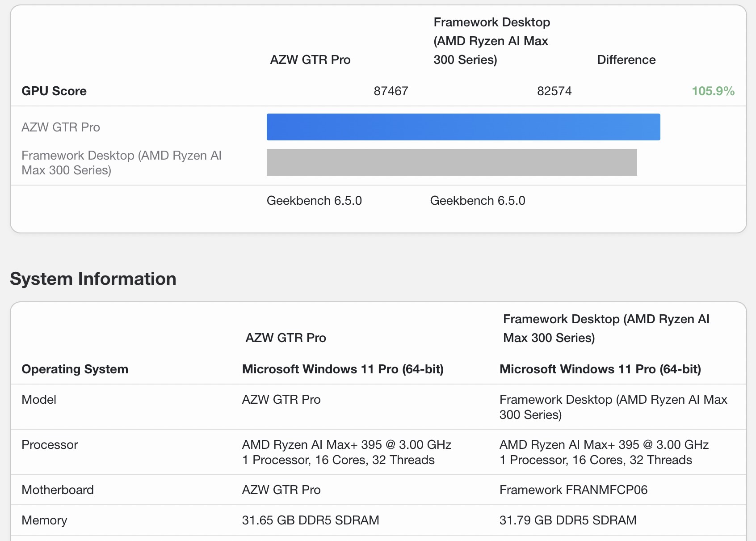Click the Geekbench 6.5.0 version under AZW column
756x541 pixels.
point(314,201)
